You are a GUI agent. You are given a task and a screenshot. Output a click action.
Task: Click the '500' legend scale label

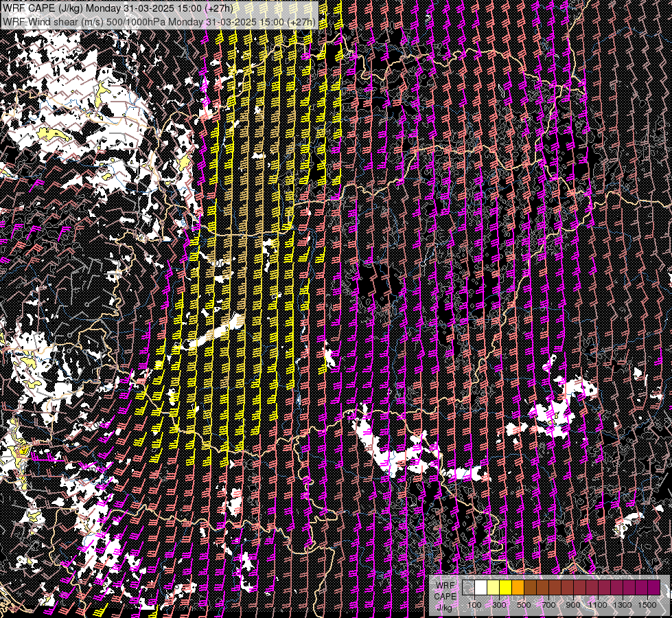pyautogui.click(x=524, y=605)
